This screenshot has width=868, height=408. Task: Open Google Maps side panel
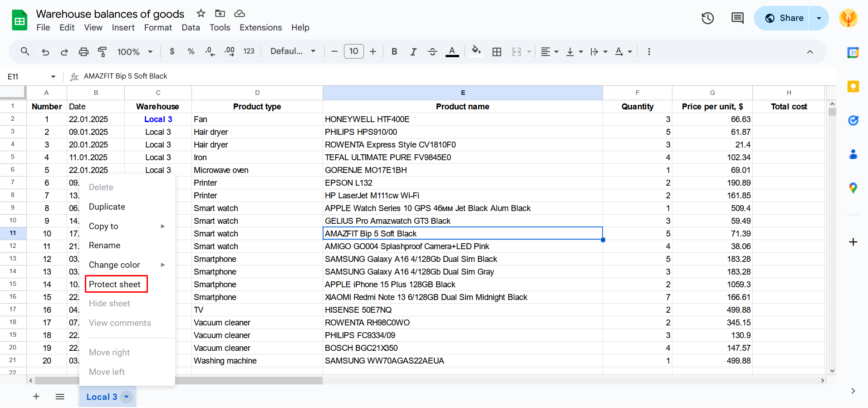tap(853, 188)
